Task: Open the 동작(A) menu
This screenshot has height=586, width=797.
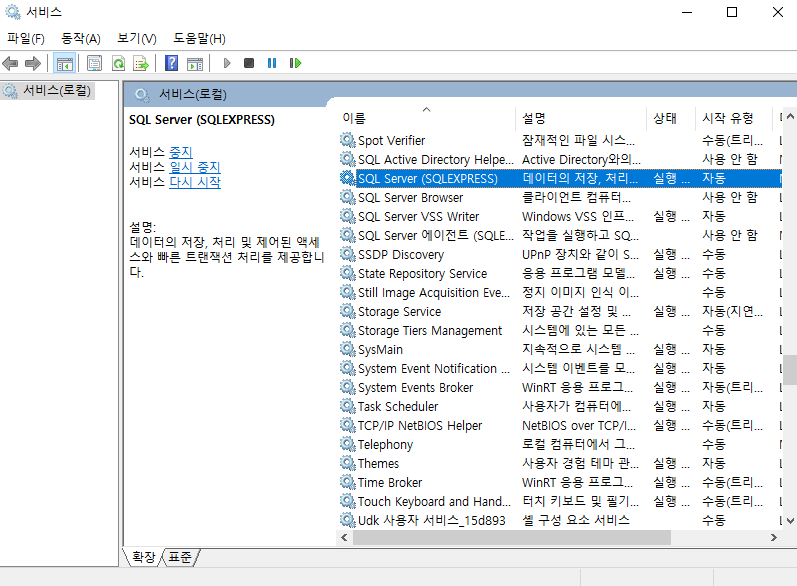Action: coord(81,39)
